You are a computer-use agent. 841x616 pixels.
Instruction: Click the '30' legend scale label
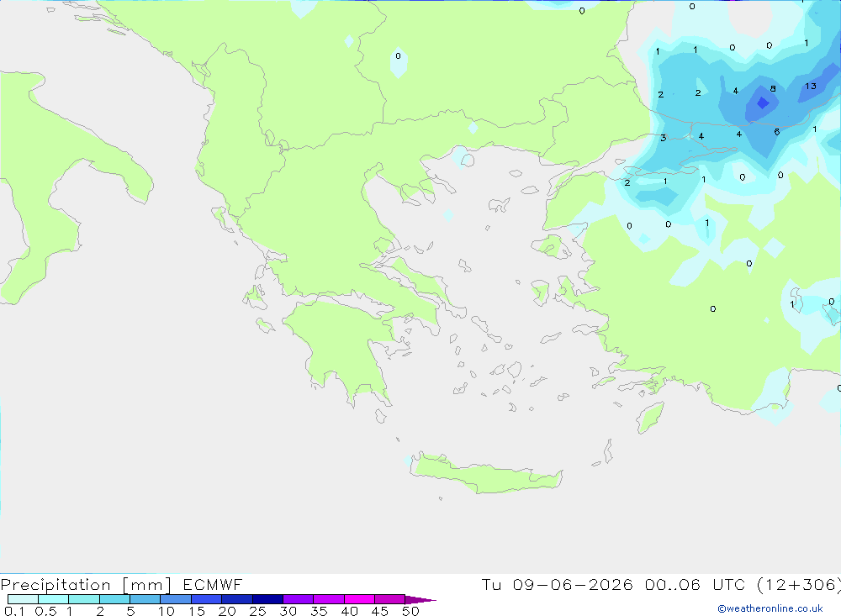(288, 611)
